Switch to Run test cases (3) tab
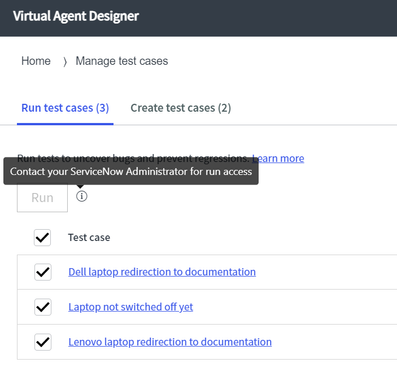 pyautogui.click(x=65, y=108)
